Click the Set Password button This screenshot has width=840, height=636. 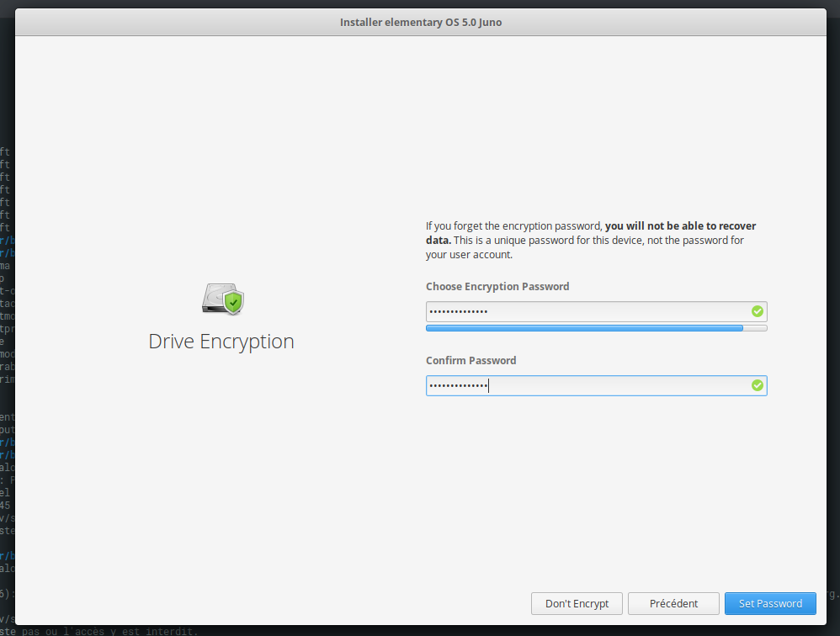tap(770, 603)
